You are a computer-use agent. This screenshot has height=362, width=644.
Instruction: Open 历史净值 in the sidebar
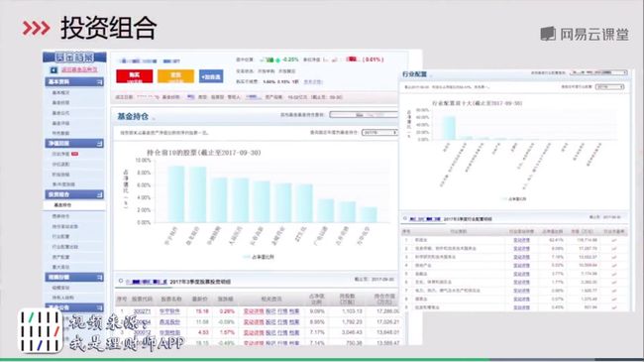pyautogui.click(x=60, y=154)
